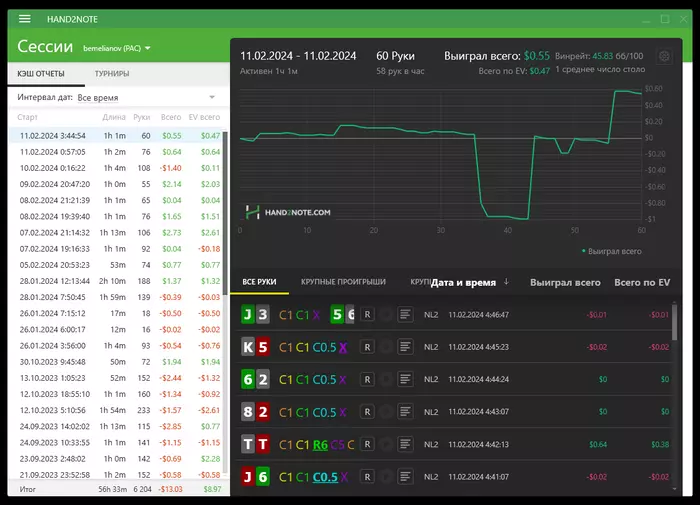Select session 30.10.2023 9:45:48
Viewport: 700px width, 505px height.
115,362
